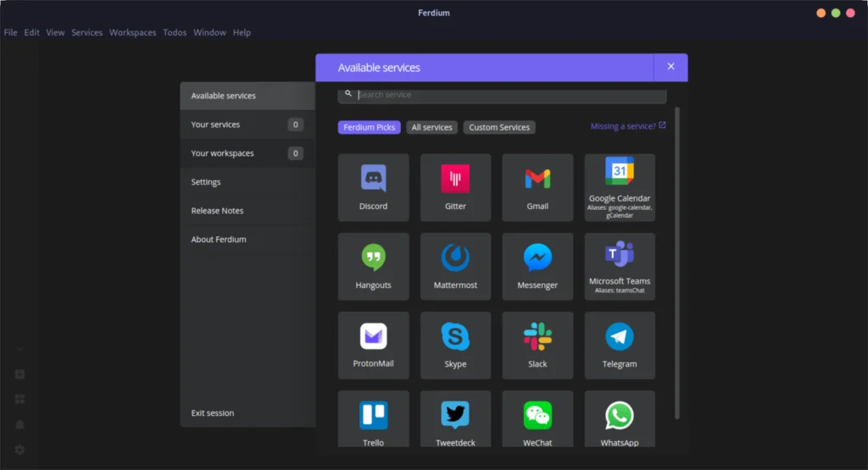Open the Missing a service link

tap(628, 126)
